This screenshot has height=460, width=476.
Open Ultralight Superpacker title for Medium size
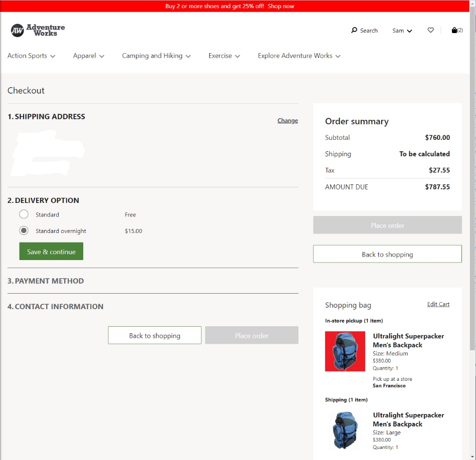408,341
